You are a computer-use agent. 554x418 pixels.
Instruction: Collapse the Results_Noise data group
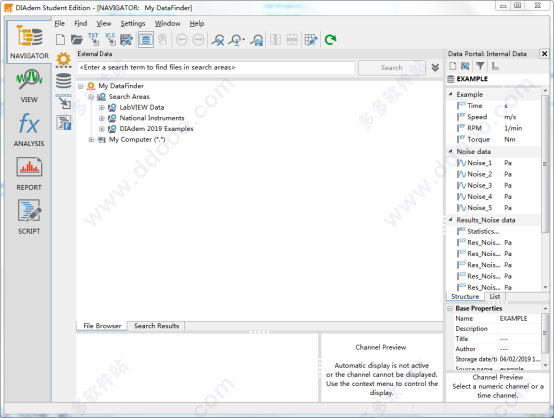coord(450,220)
